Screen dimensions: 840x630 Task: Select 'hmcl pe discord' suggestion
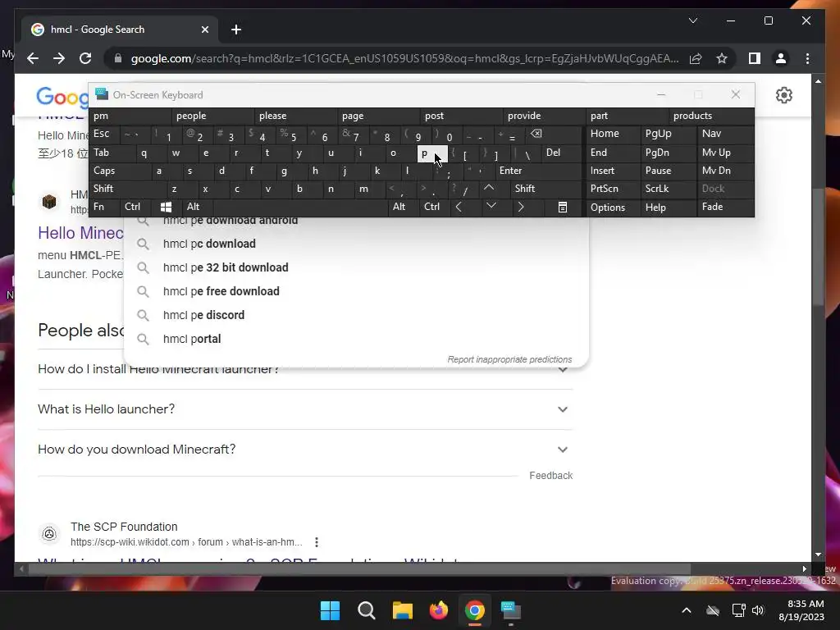point(356,315)
